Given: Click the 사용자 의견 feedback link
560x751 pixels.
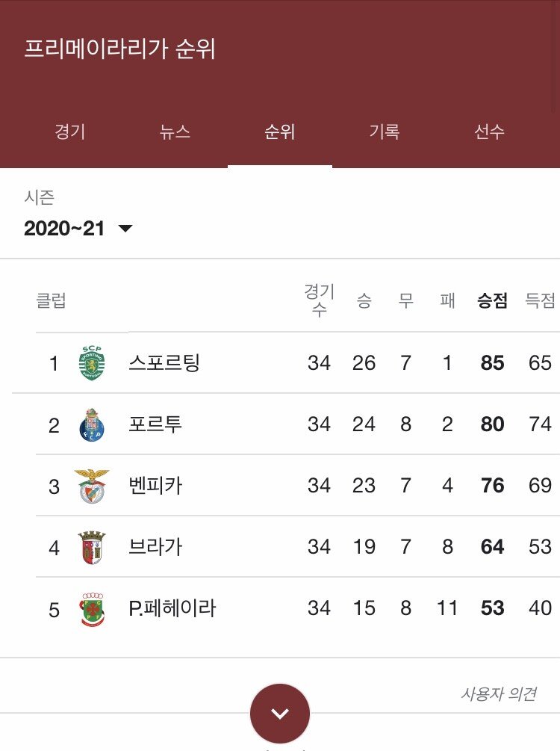Looking at the screenshot, I should click(x=498, y=693).
